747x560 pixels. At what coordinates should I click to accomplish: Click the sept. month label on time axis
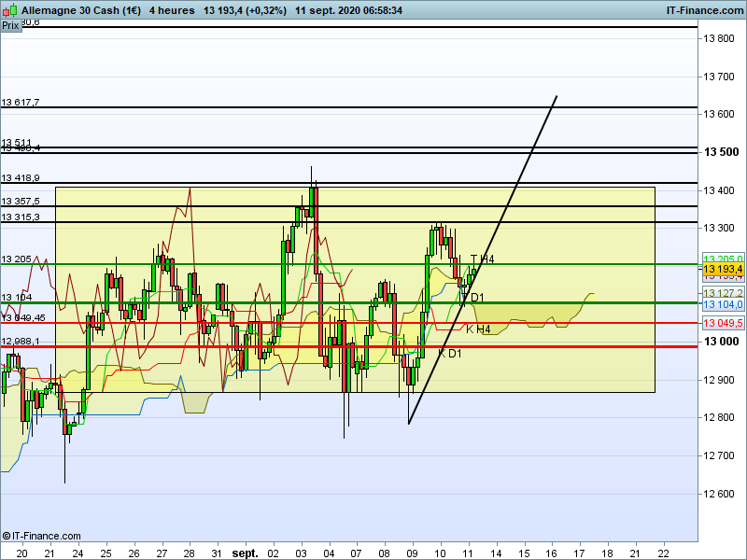(x=246, y=553)
